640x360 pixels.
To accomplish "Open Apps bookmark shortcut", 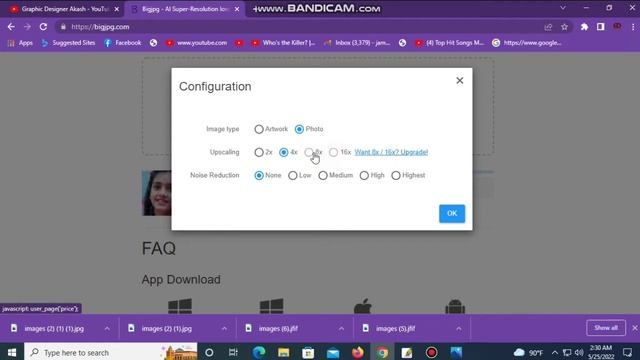I will coord(20,43).
